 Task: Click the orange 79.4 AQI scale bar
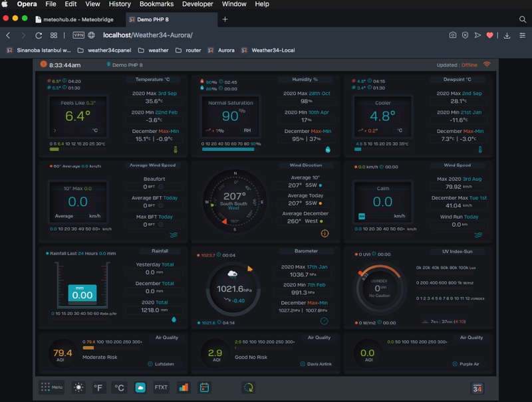88,348
